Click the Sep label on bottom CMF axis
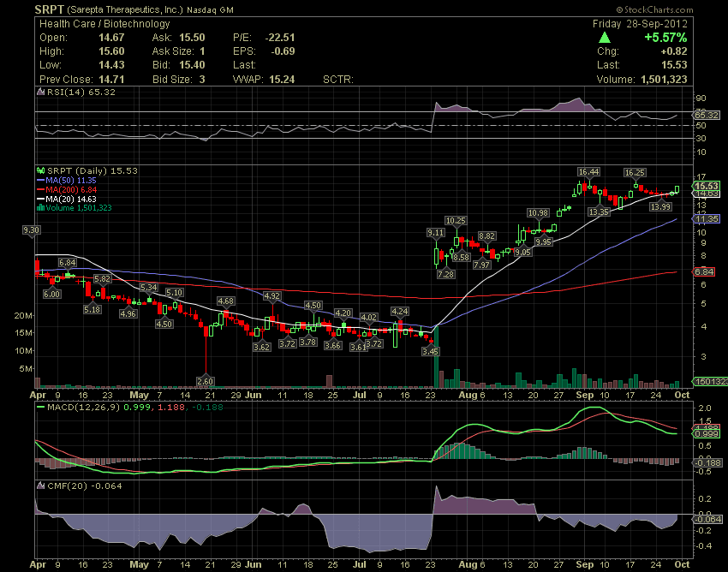 pos(584,565)
